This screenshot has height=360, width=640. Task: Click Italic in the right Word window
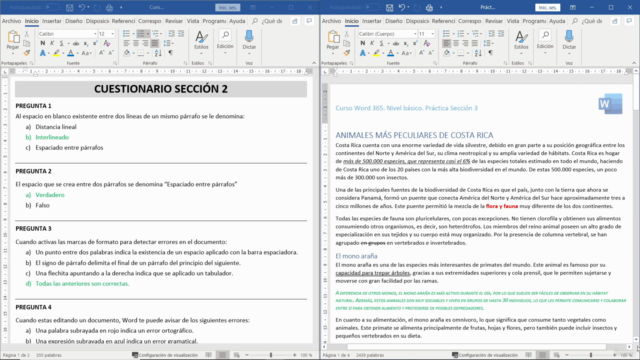pyautogui.click(x=372, y=43)
